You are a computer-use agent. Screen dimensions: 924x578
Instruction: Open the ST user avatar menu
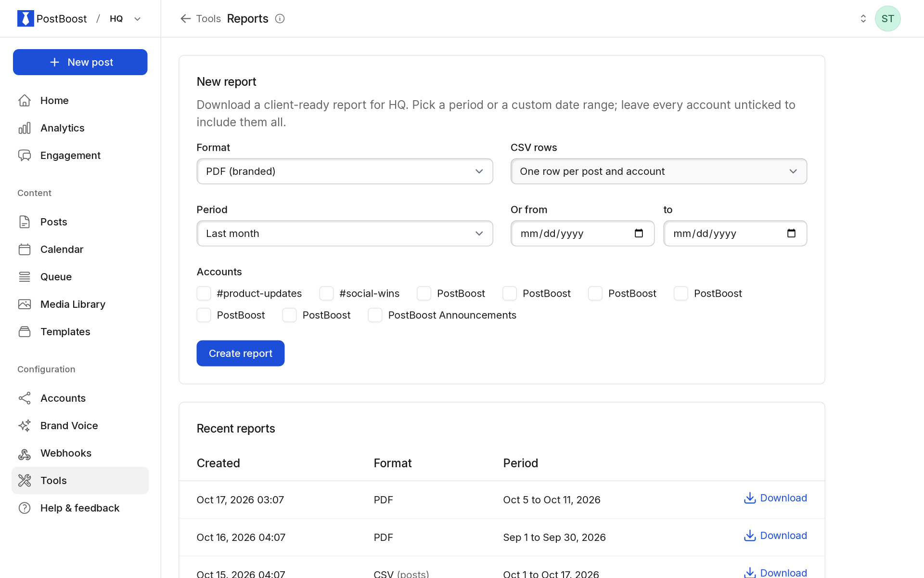(887, 19)
